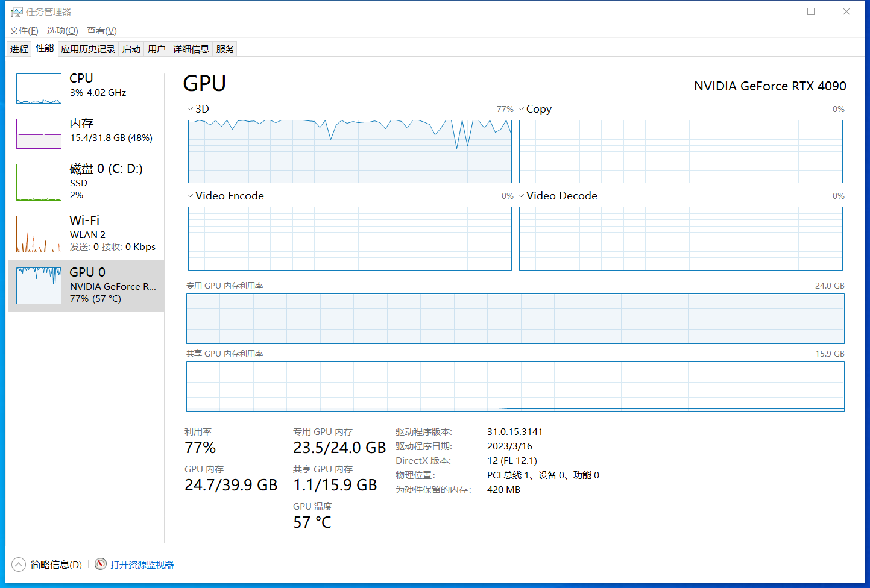Click the Copy engine graph
Screen dimensions: 870x588
coord(681,151)
